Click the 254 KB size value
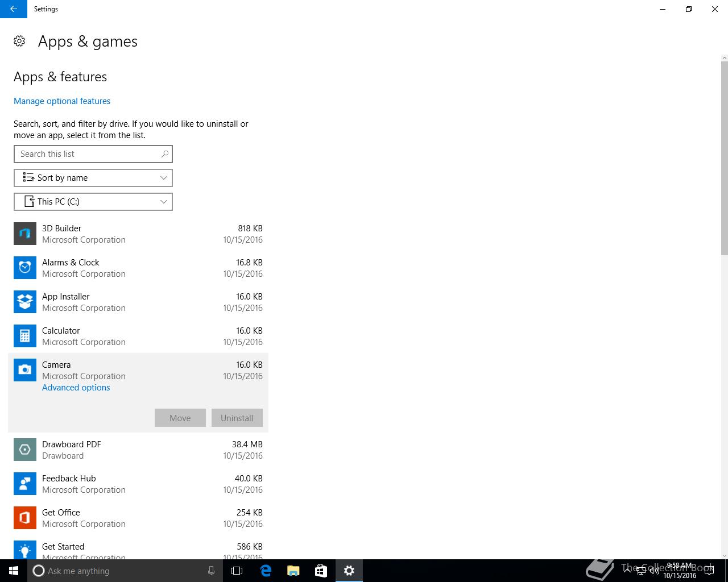Viewport: 728px width, 582px height. click(250, 513)
